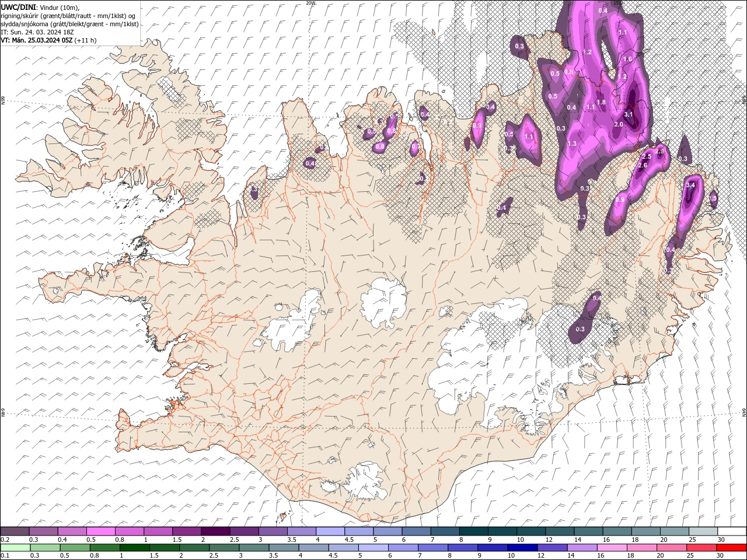
Task: Choose the upper legend swatch labeled 7
Action: click(x=445, y=531)
